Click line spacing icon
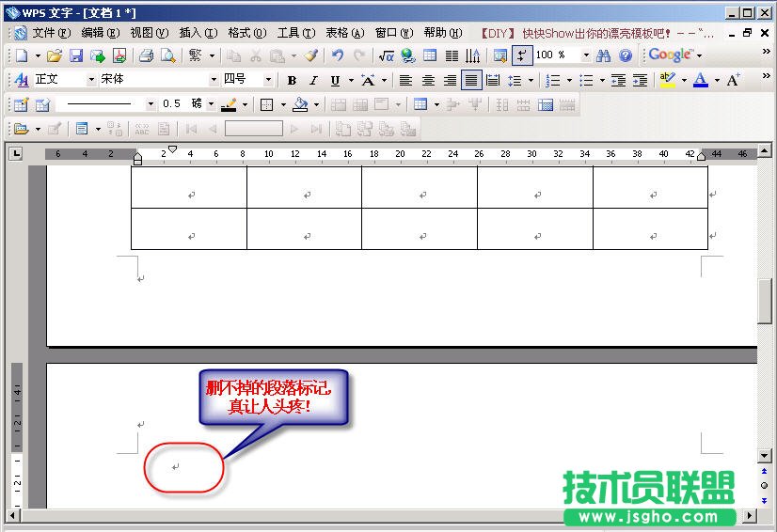Image resolution: width=777 pixels, height=532 pixels. [x=515, y=80]
